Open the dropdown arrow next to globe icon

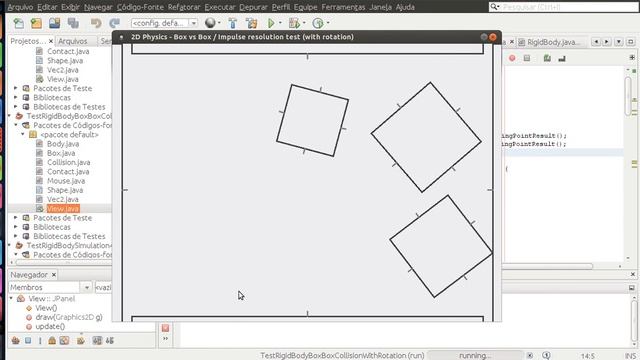(219, 23)
